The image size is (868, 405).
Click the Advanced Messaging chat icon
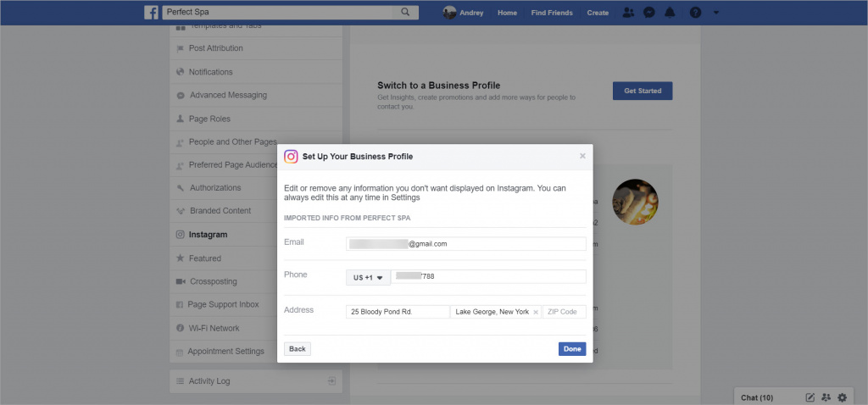[x=180, y=95]
